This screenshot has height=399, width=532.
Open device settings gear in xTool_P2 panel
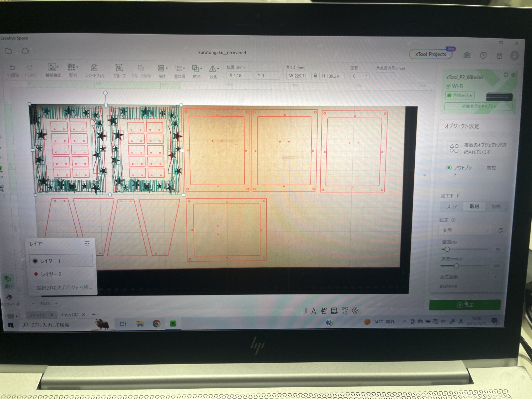[x=513, y=75]
